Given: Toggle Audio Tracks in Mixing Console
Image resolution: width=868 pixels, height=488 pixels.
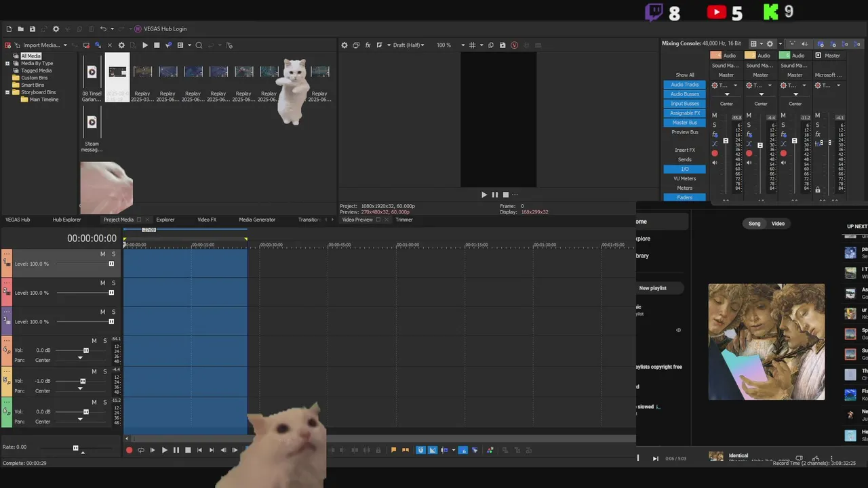Looking at the screenshot, I should tap(684, 85).
